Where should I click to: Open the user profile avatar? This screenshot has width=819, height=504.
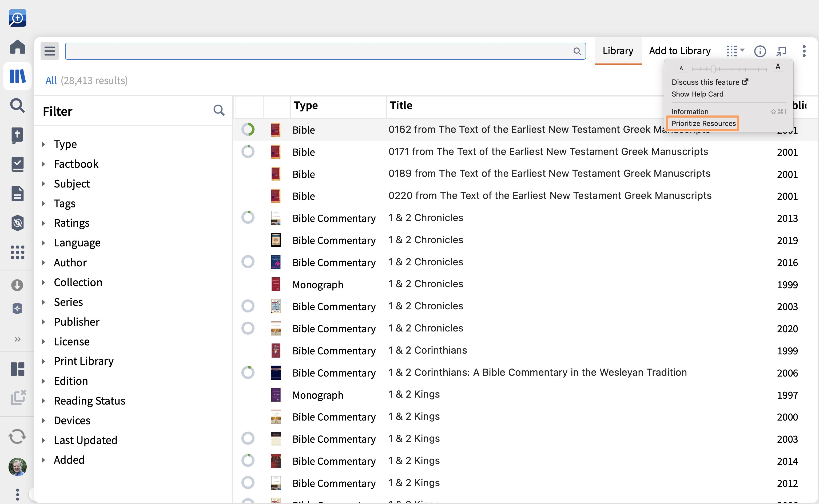pos(17,467)
